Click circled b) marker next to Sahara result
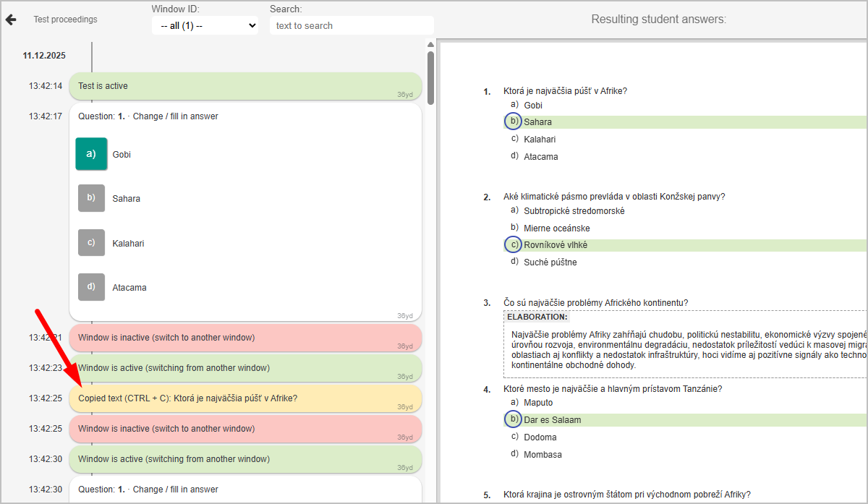868x504 pixels. [513, 121]
